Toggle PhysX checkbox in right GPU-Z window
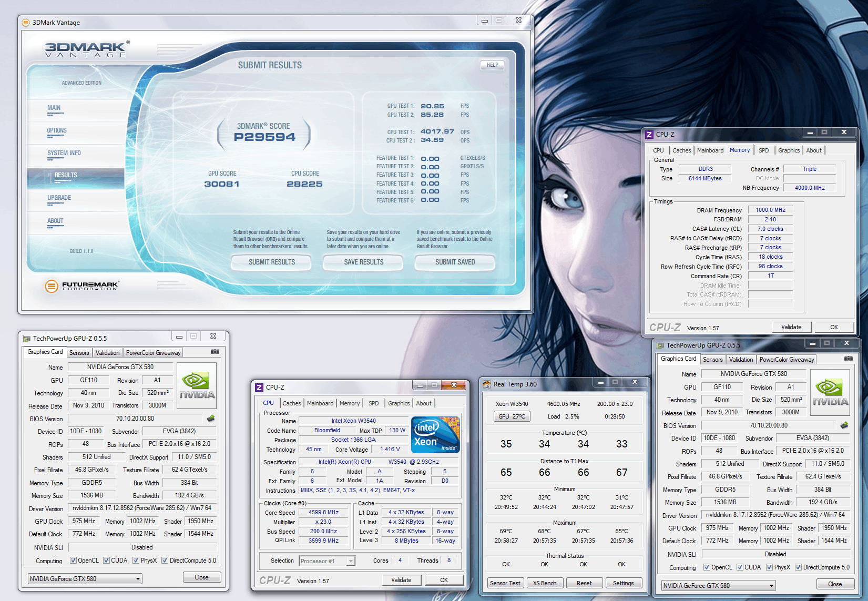Screen dimensions: 868x601 (770, 567)
